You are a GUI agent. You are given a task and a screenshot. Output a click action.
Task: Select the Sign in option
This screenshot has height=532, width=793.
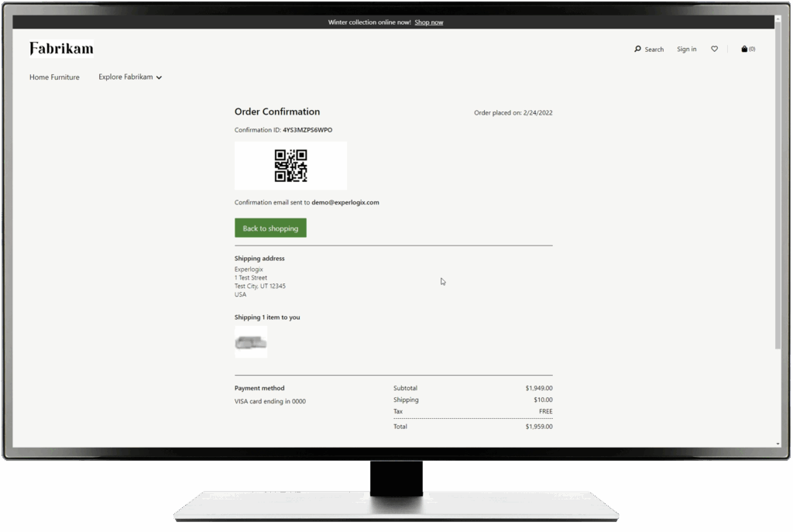pos(686,49)
